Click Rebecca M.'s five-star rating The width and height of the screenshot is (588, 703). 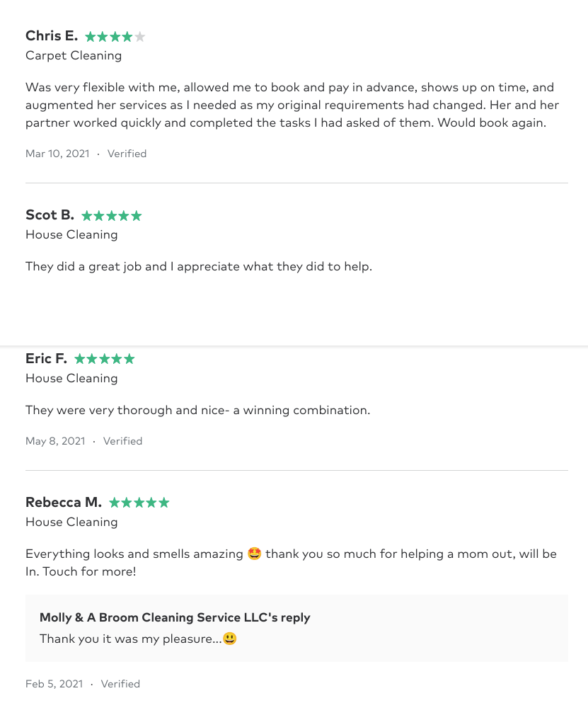click(139, 503)
